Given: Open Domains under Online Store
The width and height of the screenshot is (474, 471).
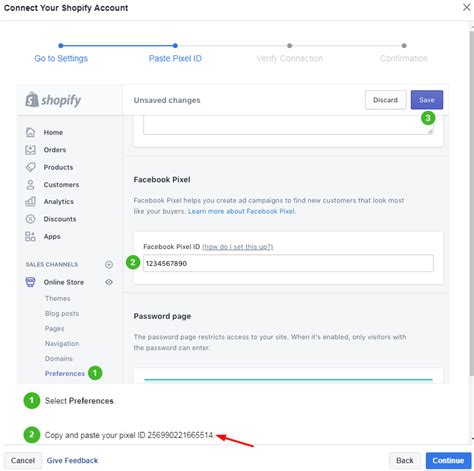Looking at the screenshot, I should [x=59, y=358].
